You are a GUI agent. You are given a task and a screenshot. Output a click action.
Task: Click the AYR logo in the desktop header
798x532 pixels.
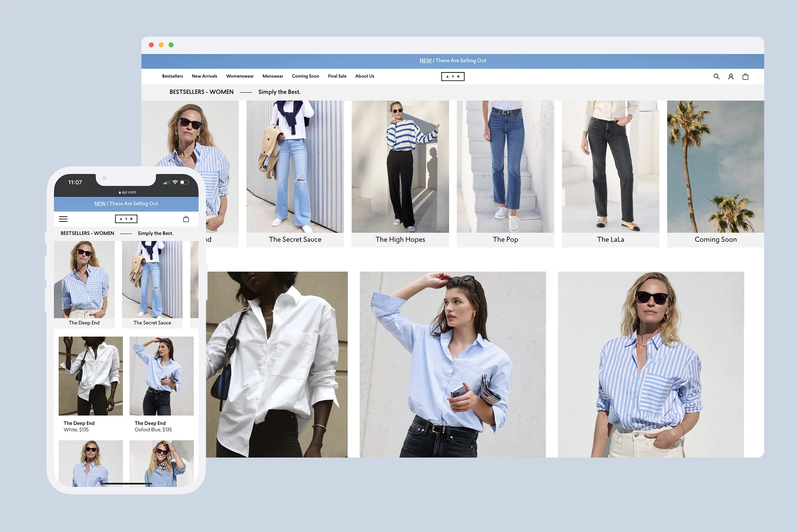pos(453,76)
